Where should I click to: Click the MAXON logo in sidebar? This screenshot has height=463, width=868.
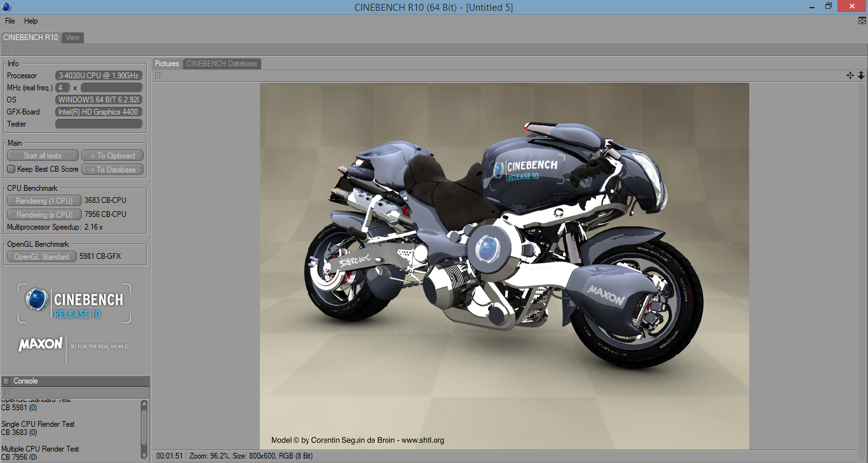pyautogui.click(x=41, y=345)
